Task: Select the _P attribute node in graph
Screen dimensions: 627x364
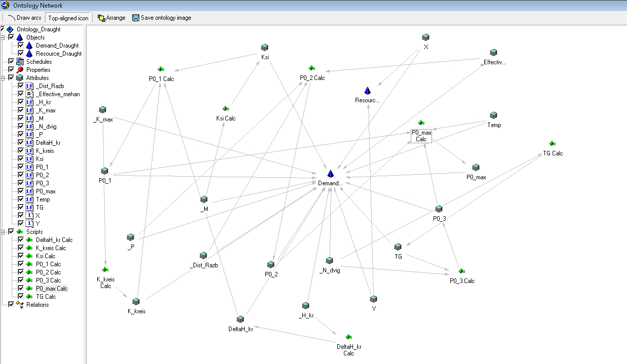Action: point(130,237)
